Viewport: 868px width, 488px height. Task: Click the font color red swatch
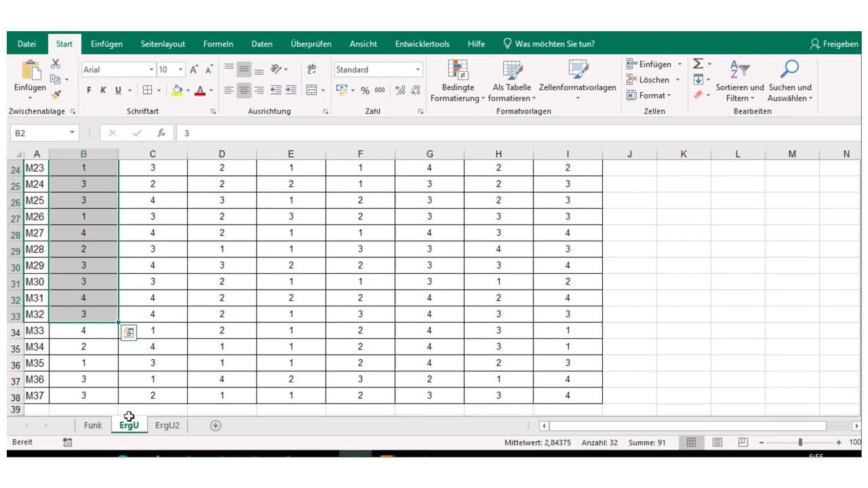[199, 90]
